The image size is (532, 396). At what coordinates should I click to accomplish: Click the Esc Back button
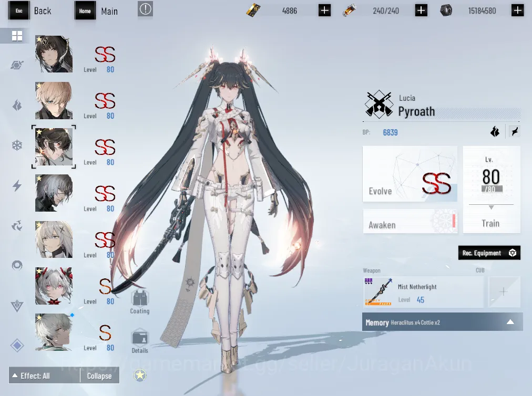pyautogui.click(x=30, y=11)
